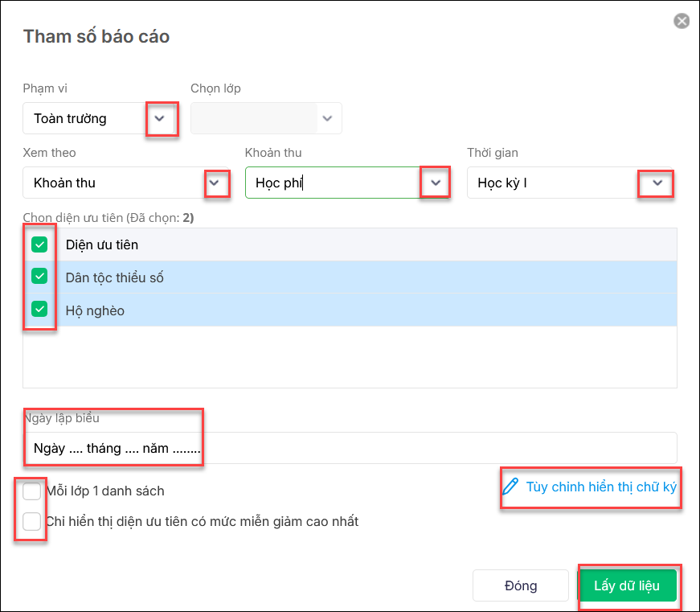Uncheck the Diện ưu tiên header checkbox
The height and width of the screenshot is (612, 700).
pos(39,244)
